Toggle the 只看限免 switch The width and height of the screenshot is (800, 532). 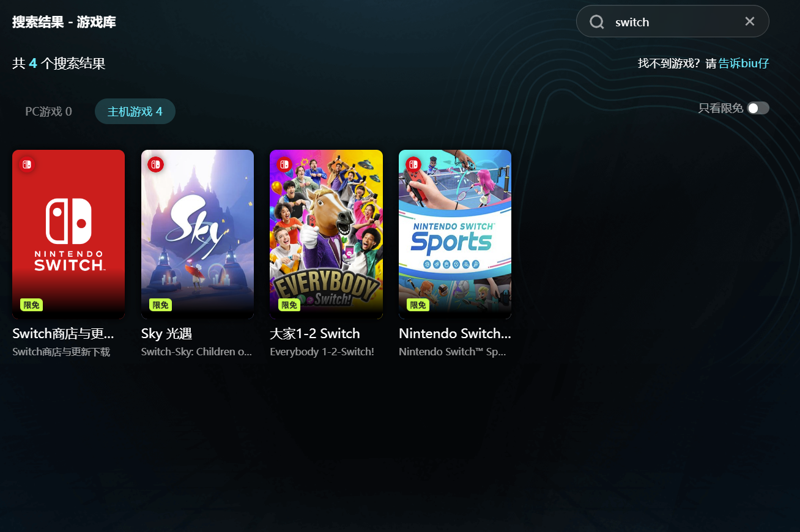tap(758, 108)
